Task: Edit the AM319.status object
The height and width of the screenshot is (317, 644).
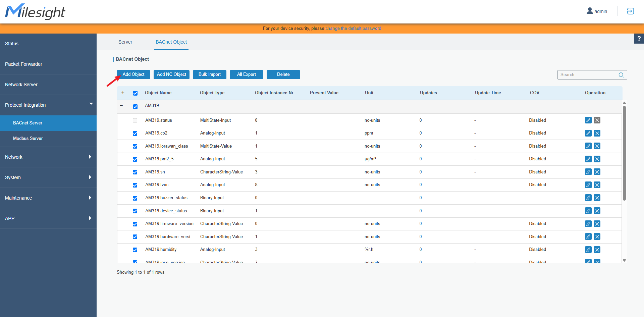Action: click(588, 120)
